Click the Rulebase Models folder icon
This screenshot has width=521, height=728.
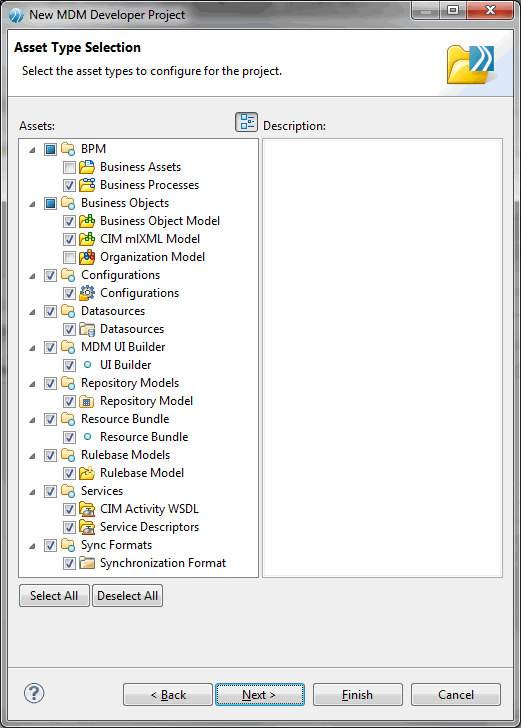tap(68, 455)
